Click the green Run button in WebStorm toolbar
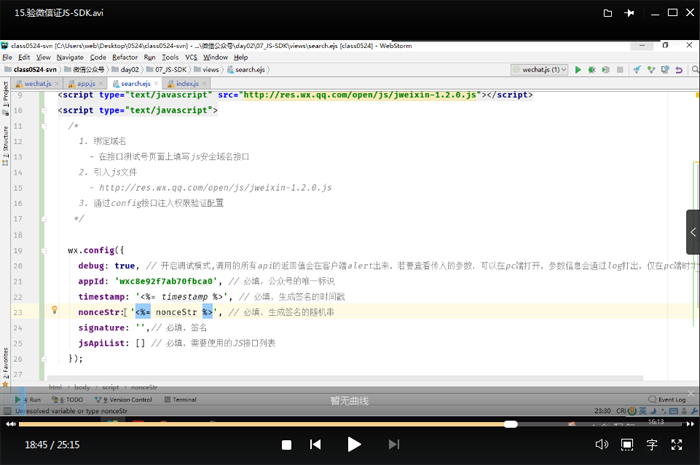Viewport: 700px width, 465px height. 578,70
